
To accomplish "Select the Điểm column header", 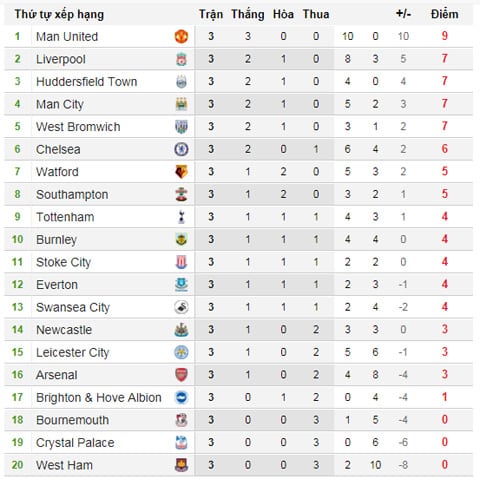I will point(444,14).
